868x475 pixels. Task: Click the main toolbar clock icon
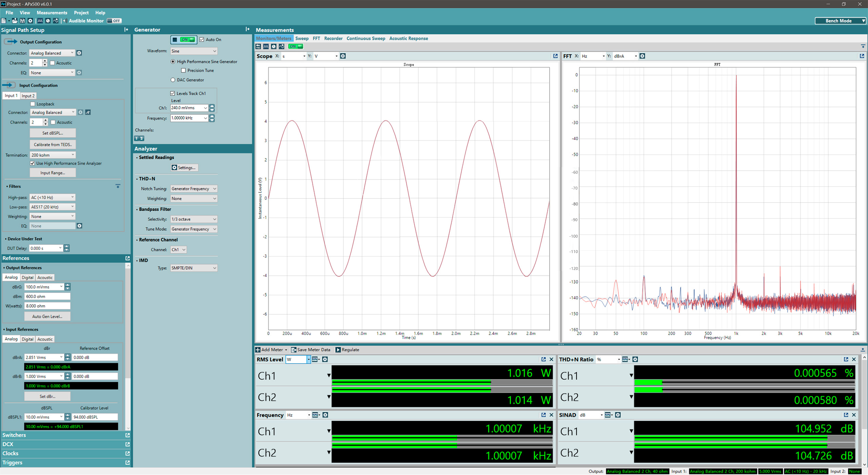[48, 21]
